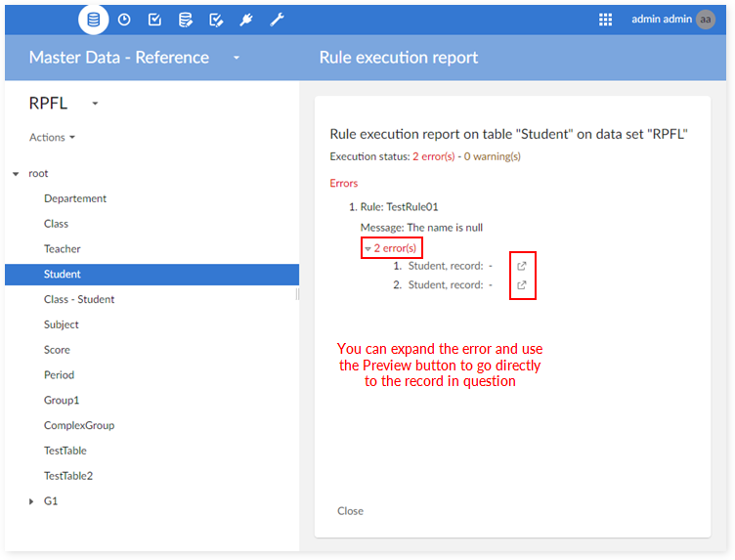Open the database module icon in top bar

93,20
